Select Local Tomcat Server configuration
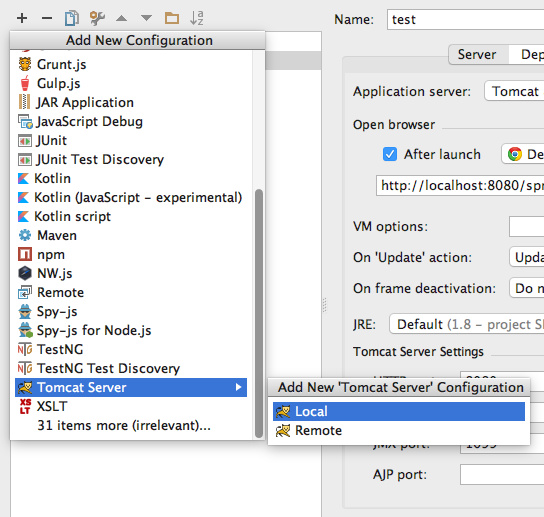The height and width of the screenshot is (517, 544). coord(399,412)
